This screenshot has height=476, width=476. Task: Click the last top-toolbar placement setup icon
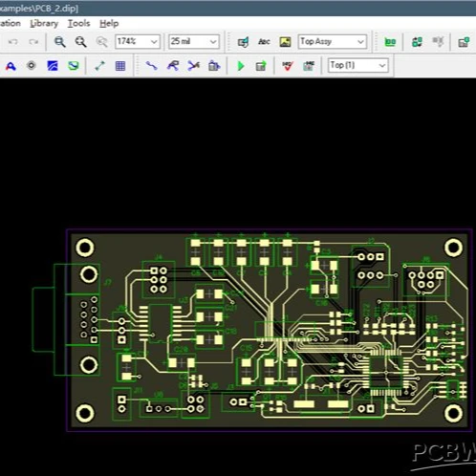pyautogui.click(x=464, y=42)
